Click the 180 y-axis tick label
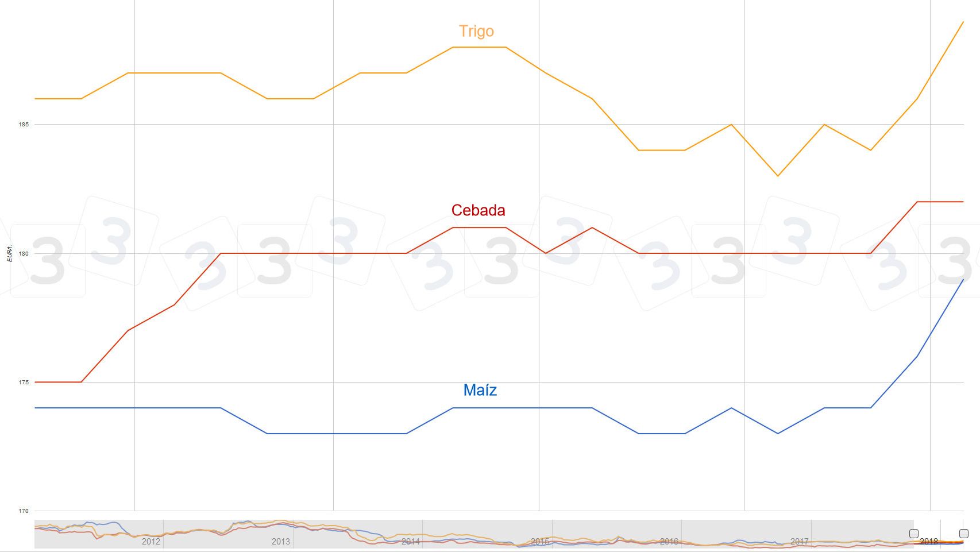Image resolution: width=980 pixels, height=552 pixels. (x=24, y=253)
